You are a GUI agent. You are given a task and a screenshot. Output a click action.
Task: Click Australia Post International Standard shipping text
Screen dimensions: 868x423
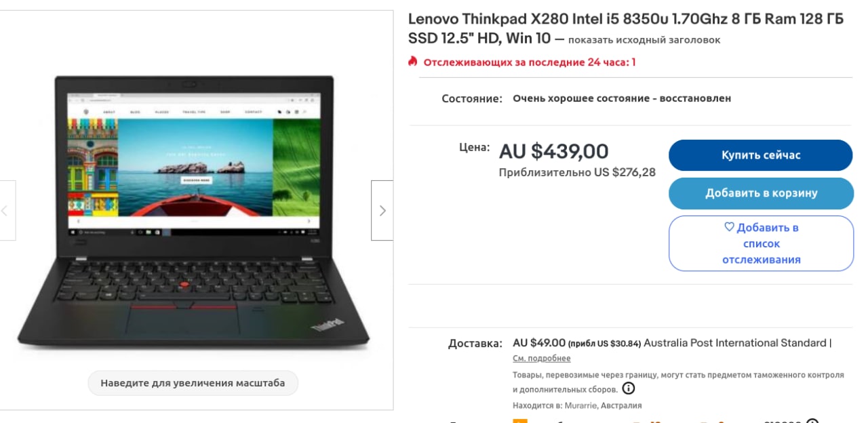pyautogui.click(x=735, y=343)
